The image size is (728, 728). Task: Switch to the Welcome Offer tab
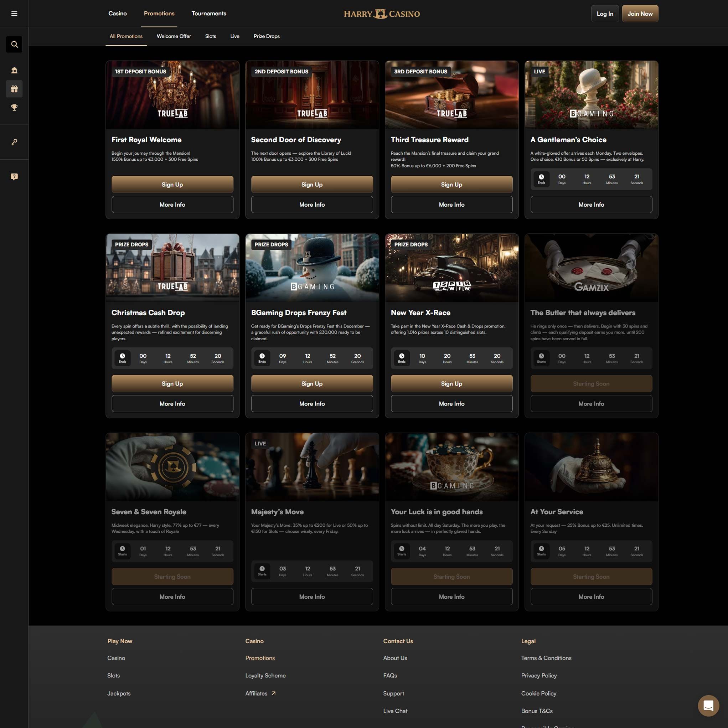tap(174, 36)
